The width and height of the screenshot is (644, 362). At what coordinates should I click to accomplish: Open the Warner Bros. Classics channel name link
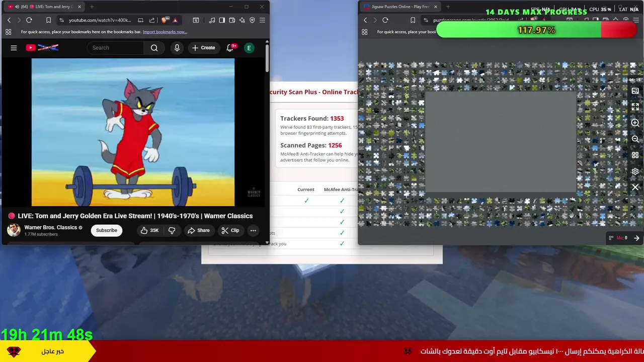point(50,227)
